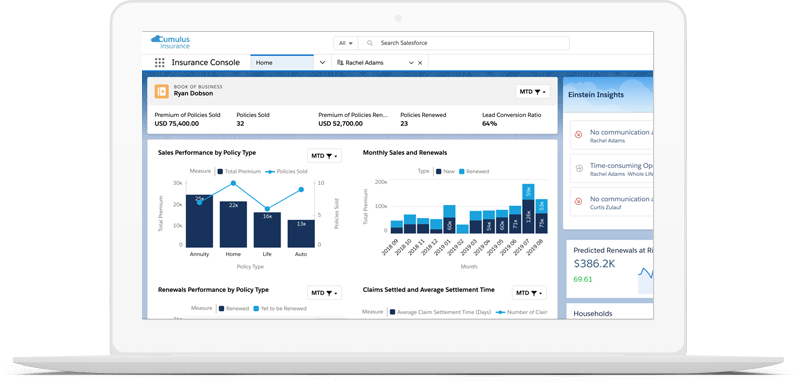
Task: Click Average Claim Settlement Time legend swatch
Action: pos(392,312)
